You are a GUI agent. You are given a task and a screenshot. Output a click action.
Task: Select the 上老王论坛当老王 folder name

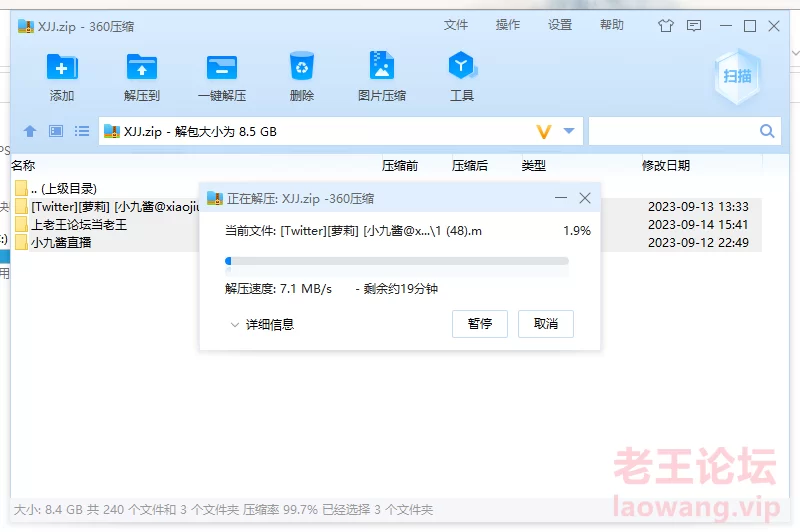[x=79, y=224]
